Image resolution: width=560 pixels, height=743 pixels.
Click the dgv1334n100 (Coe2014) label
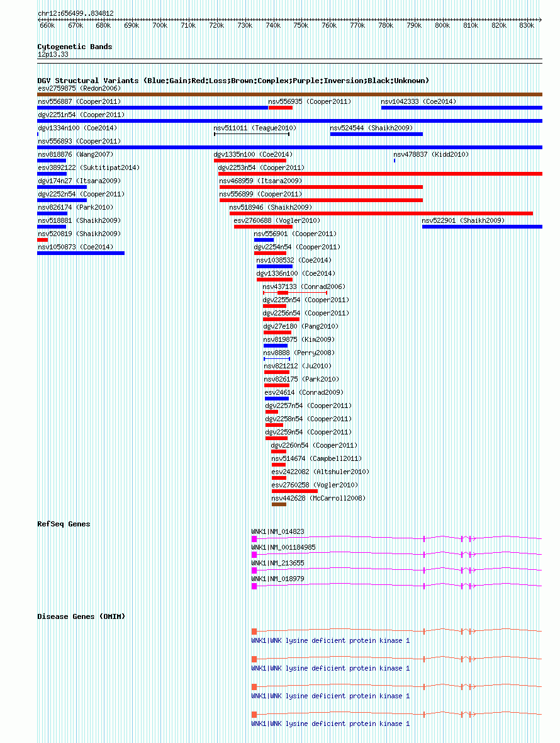click(77, 128)
